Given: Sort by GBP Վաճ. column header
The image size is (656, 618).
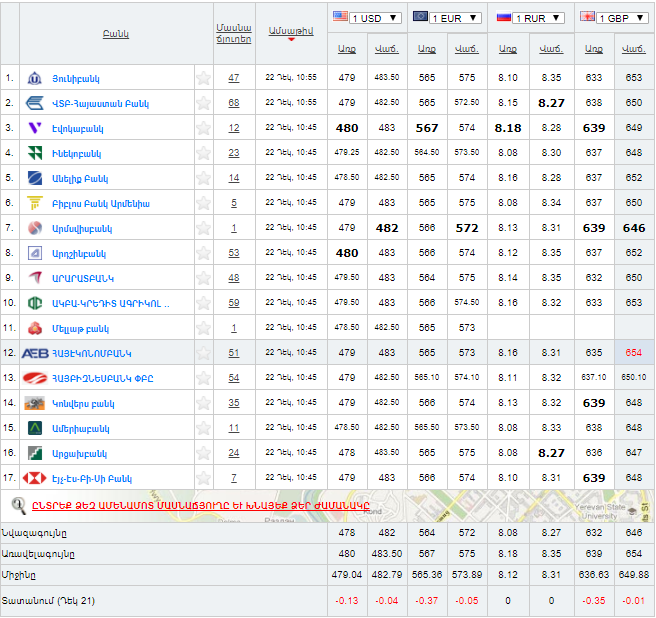Looking at the screenshot, I should click(634, 49).
